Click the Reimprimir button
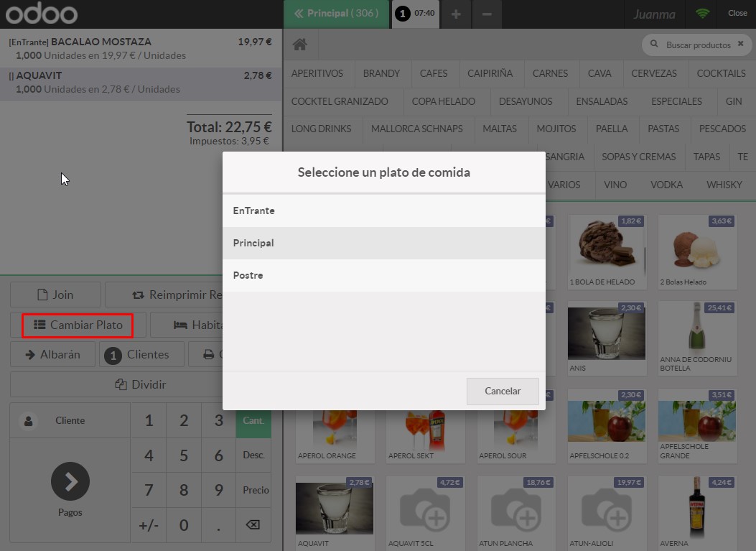This screenshot has width=756, height=551. [164, 295]
